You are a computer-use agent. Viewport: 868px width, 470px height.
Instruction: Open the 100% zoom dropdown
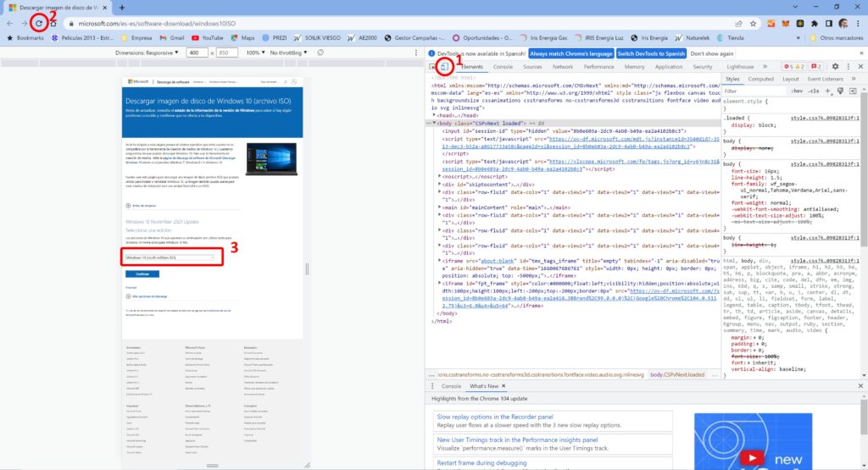tap(255, 53)
